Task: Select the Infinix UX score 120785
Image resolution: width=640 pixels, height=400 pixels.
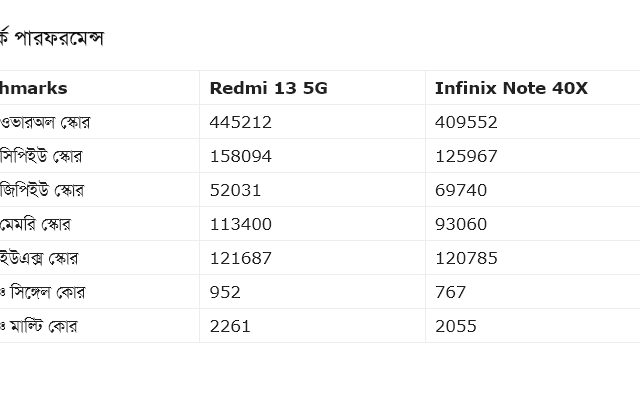Action: pyautogui.click(x=466, y=258)
